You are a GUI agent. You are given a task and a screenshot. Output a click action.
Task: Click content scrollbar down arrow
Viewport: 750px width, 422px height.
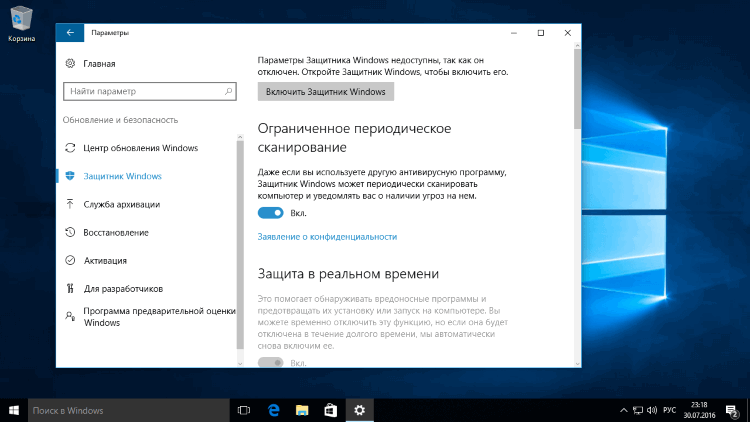(x=577, y=364)
